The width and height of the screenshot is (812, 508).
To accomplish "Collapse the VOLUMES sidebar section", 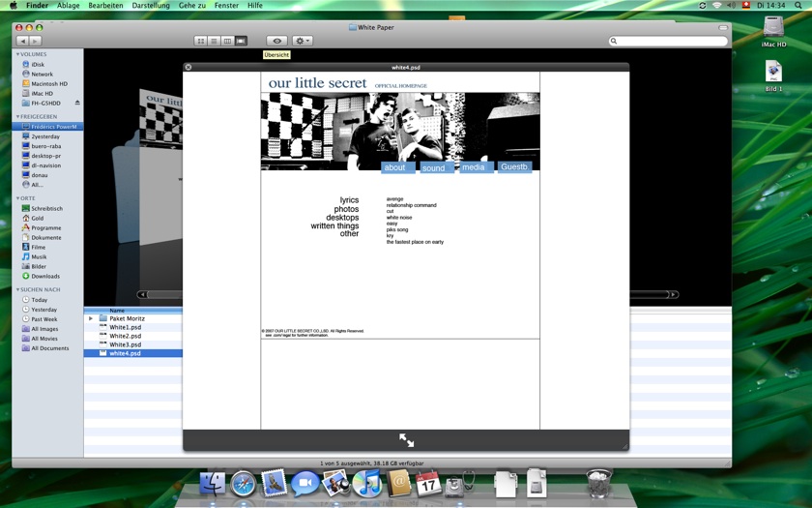I will pyautogui.click(x=17, y=54).
